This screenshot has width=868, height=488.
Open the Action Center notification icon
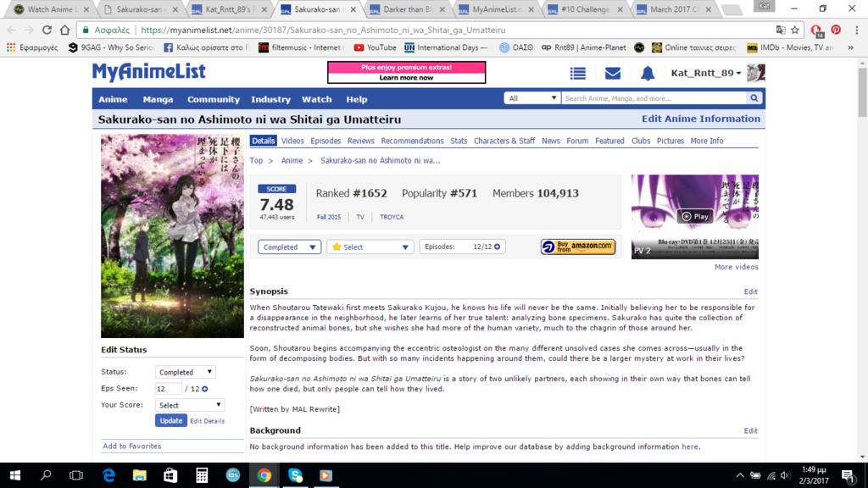[848, 475]
